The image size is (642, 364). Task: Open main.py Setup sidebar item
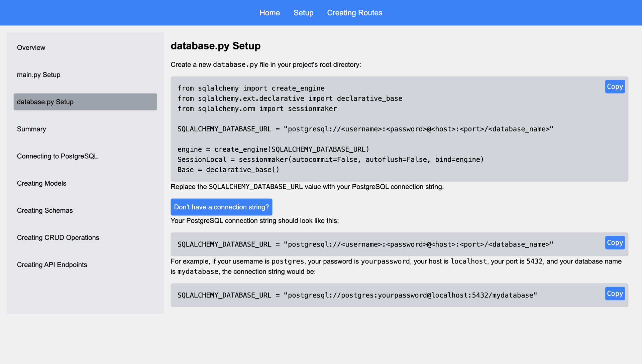[x=85, y=74]
